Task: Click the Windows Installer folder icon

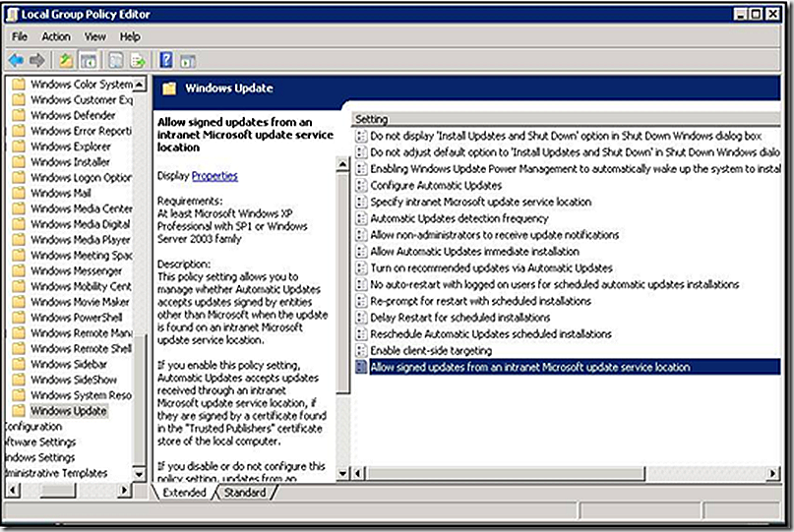Action: [19, 162]
